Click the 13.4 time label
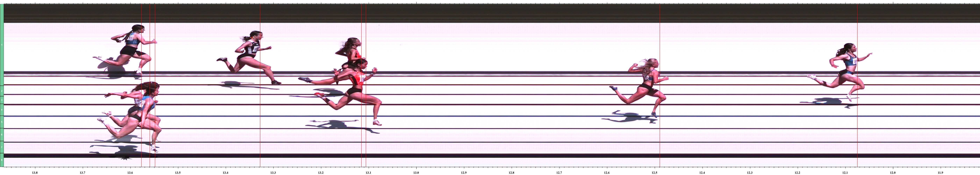The image size is (980, 175). click(x=226, y=173)
